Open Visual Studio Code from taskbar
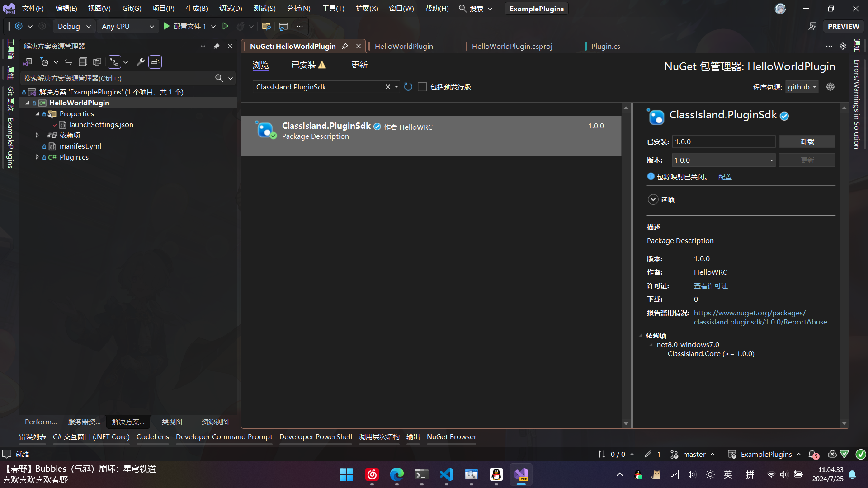The width and height of the screenshot is (868, 488). click(x=446, y=474)
